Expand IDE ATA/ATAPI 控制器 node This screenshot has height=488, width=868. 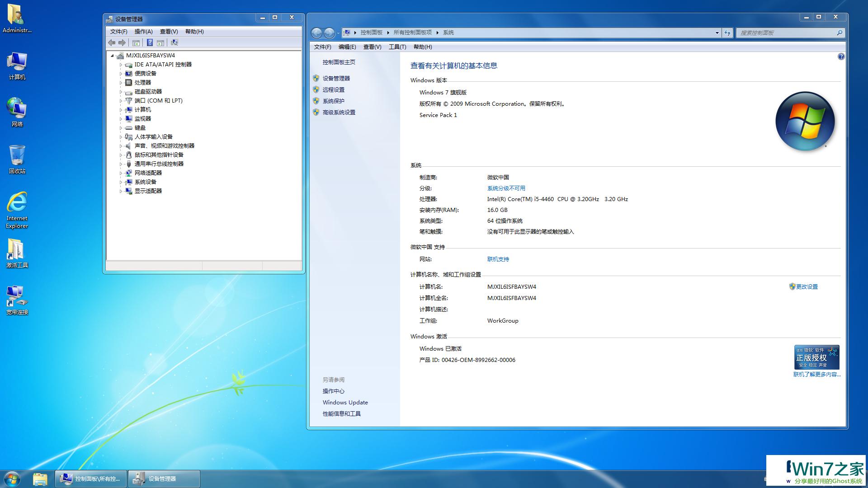pos(121,65)
